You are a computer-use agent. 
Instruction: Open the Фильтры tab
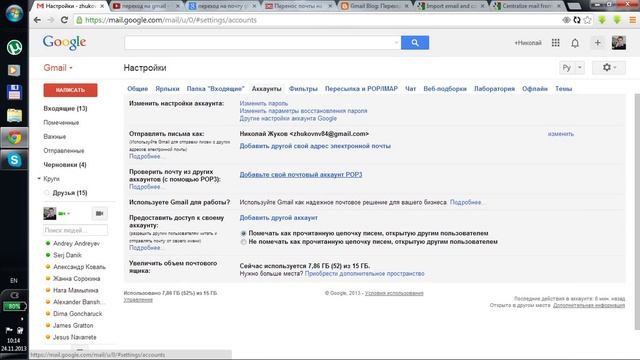click(303, 89)
